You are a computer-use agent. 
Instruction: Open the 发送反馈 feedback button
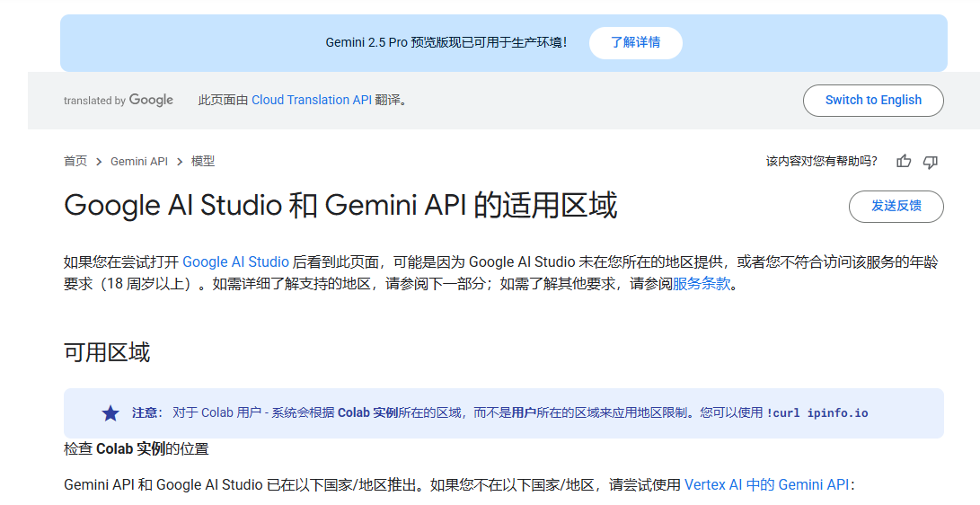point(896,207)
